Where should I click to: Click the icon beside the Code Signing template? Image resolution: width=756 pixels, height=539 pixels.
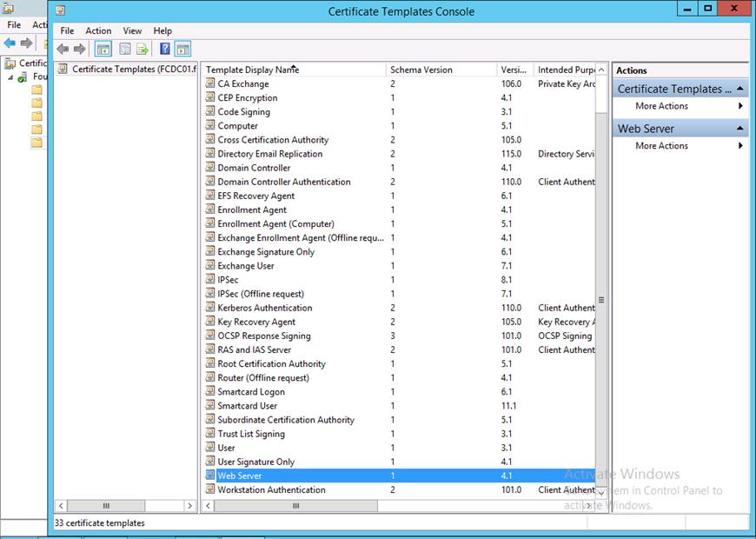210,112
